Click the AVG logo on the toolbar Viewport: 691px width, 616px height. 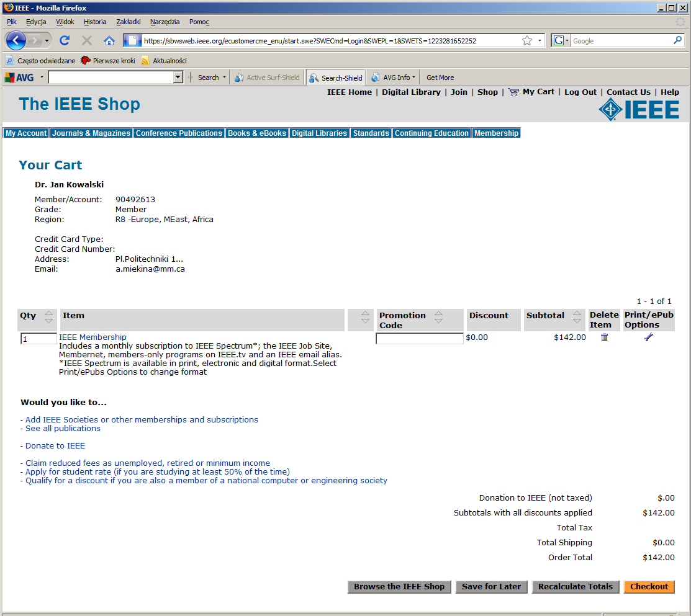point(19,78)
